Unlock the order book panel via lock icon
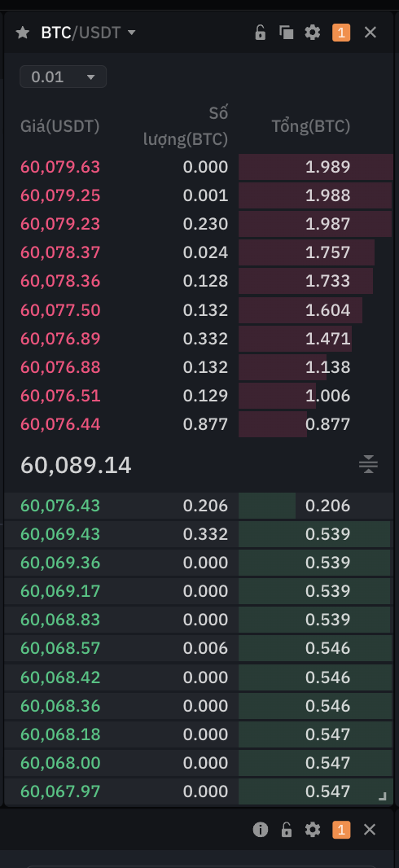Viewport: 399px width, 868px height. coord(260,33)
